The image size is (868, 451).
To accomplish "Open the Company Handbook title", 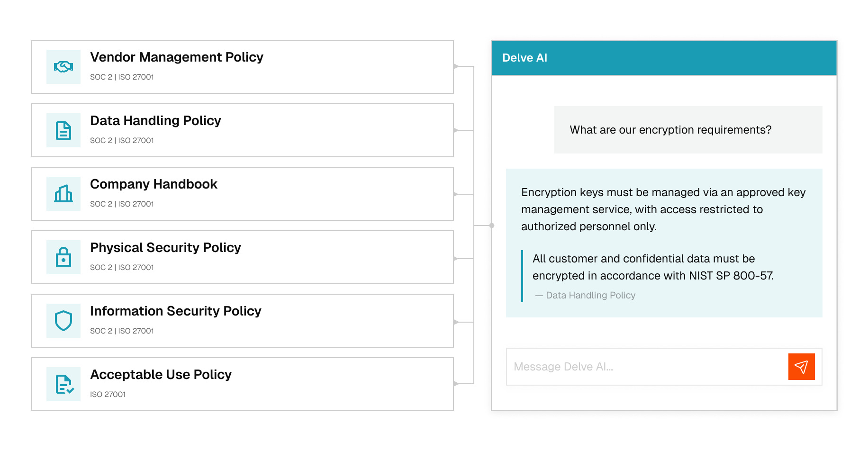I will point(154,184).
